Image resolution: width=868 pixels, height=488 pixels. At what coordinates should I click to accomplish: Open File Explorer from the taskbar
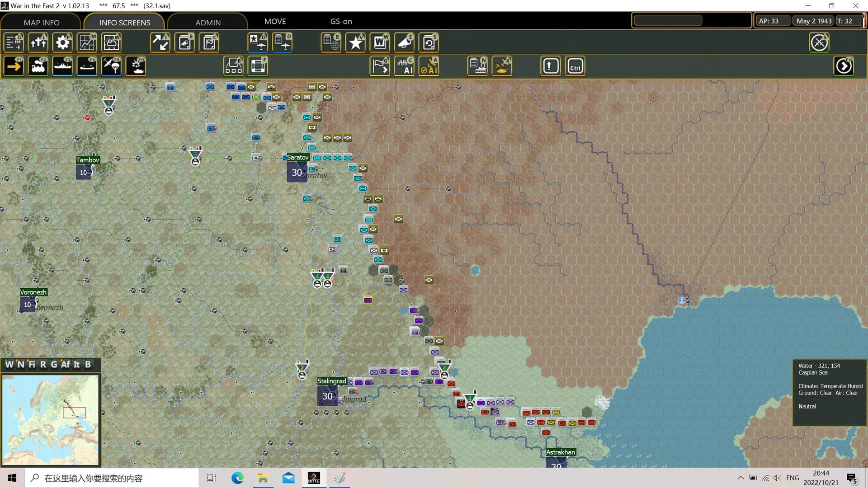coord(263,478)
